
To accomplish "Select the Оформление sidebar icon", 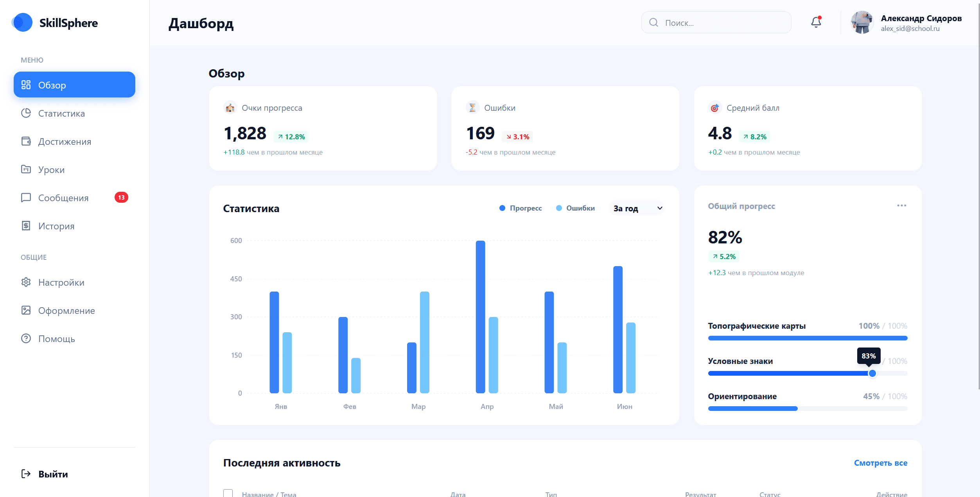I will click(26, 310).
